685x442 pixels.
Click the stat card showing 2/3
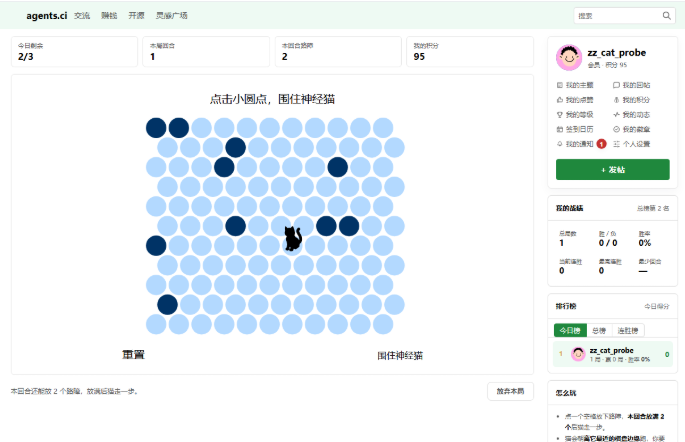pyautogui.click(x=74, y=52)
